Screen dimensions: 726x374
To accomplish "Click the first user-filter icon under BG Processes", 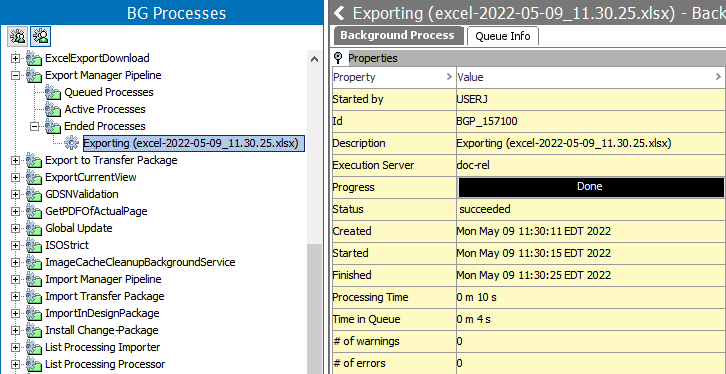I will tap(18, 37).
